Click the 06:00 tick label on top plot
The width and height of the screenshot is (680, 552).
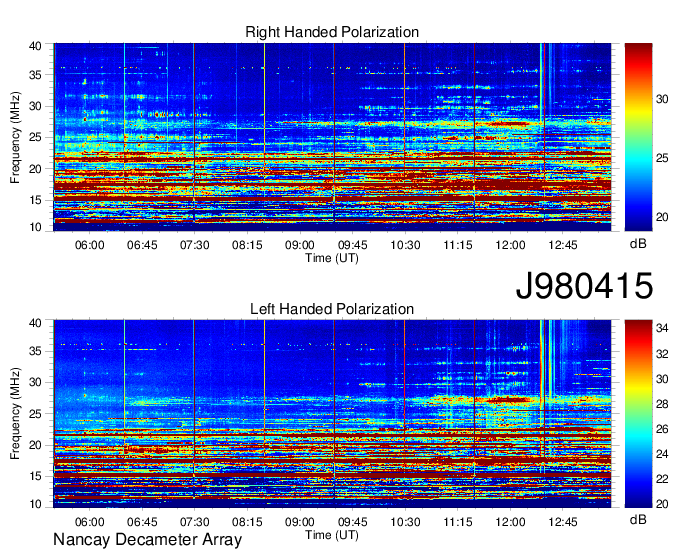tap(89, 245)
